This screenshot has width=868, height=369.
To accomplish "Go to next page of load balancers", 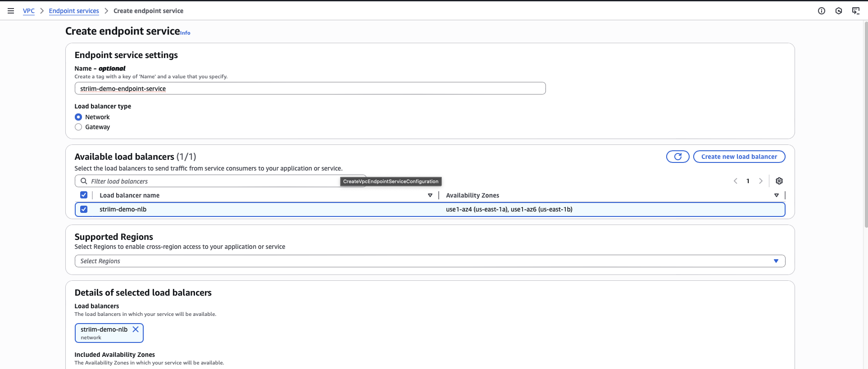I will (761, 181).
